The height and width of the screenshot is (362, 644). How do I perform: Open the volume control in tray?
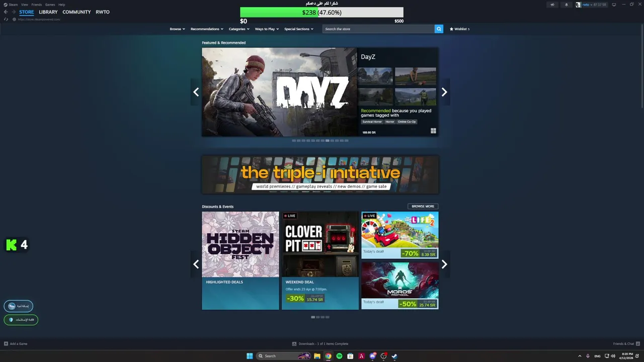click(613, 356)
